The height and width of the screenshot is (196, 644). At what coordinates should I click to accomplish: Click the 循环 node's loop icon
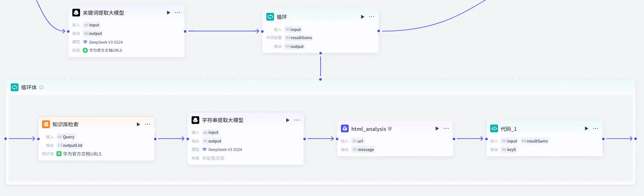pos(270,17)
